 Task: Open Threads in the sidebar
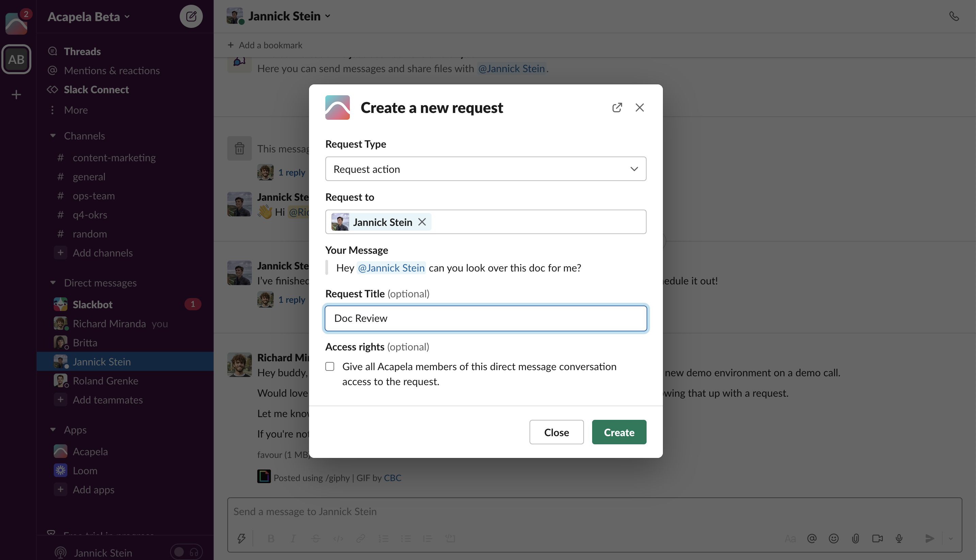pos(82,51)
